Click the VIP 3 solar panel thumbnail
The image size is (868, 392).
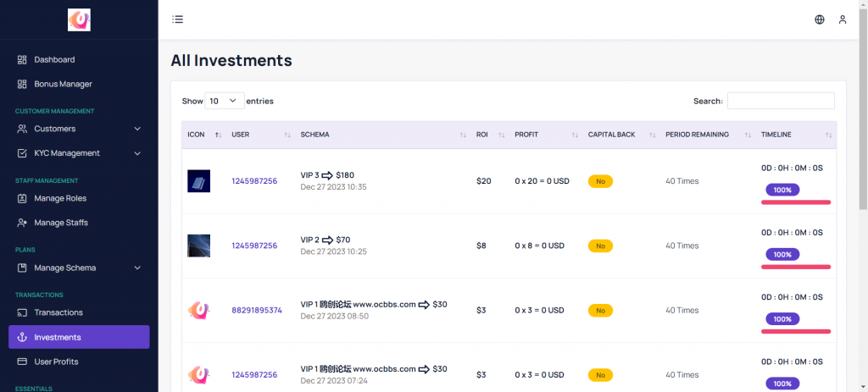tap(198, 181)
